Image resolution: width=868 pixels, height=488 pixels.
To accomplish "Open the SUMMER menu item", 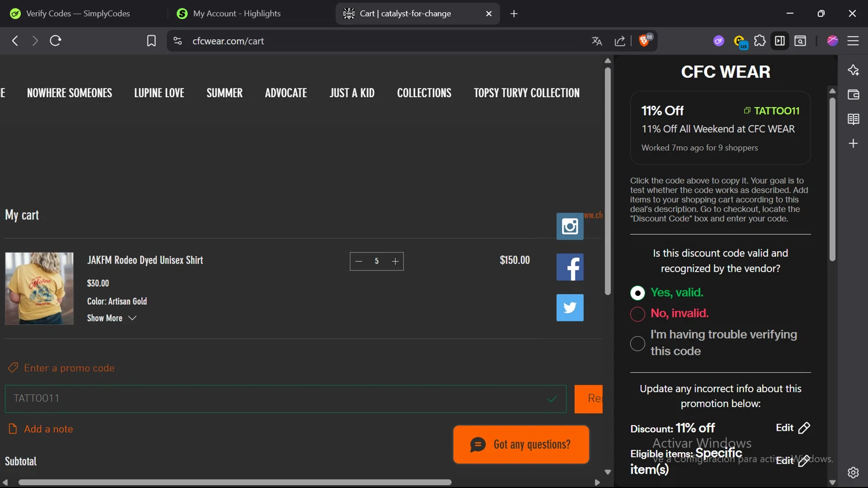I will tap(225, 93).
